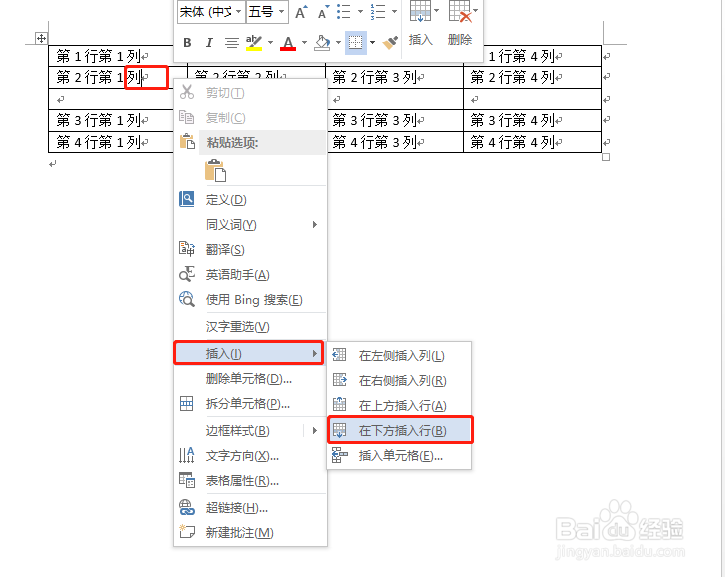
Task: Open 边框样式(B) submenu
Action: click(251, 430)
